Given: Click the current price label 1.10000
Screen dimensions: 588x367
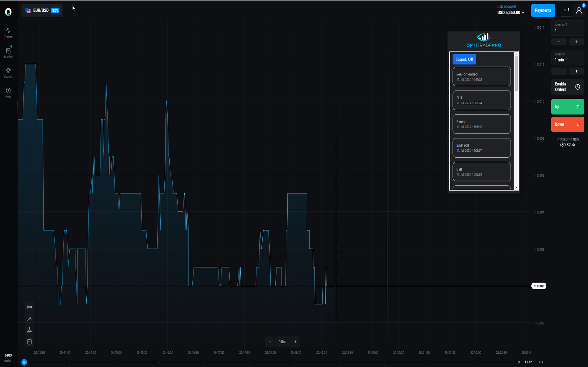Looking at the screenshot, I should 539,286.
